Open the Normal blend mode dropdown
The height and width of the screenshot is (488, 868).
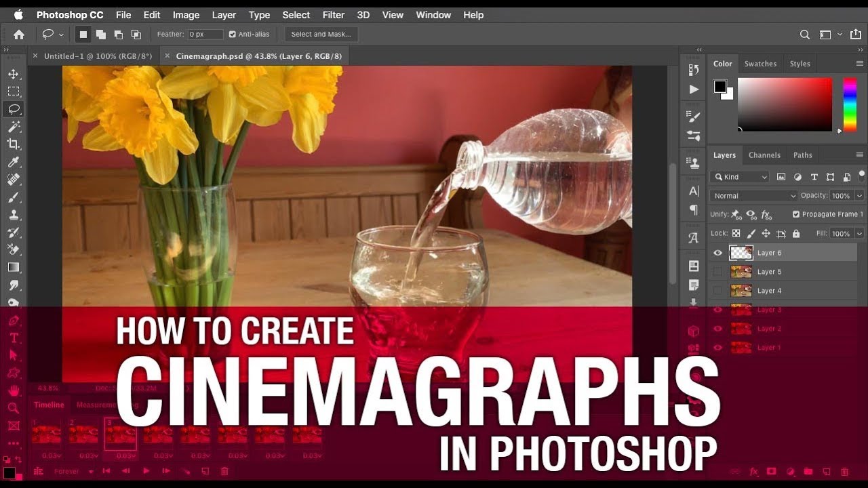coord(753,196)
